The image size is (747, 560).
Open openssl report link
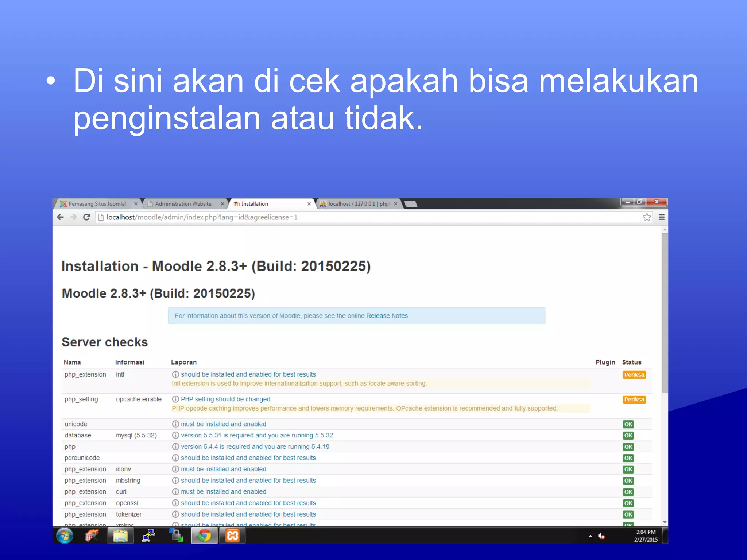click(x=248, y=503)
